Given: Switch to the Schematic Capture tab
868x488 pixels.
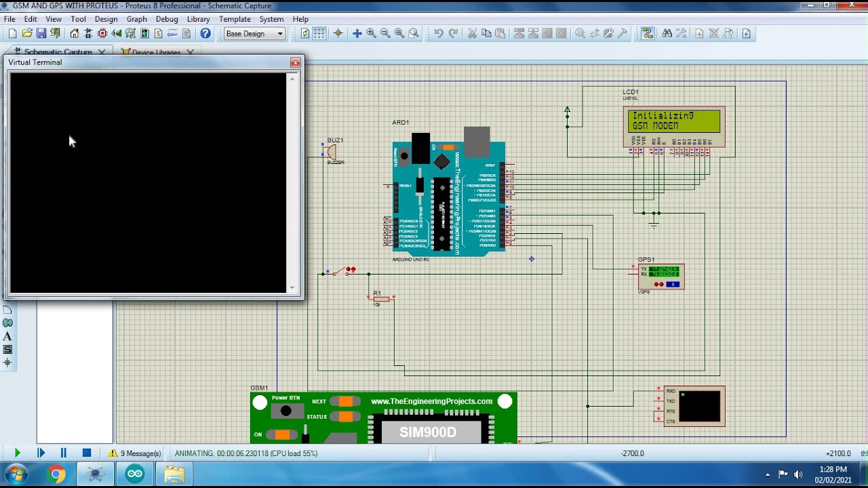Looking at the screenshot, I should click(58, 52).
